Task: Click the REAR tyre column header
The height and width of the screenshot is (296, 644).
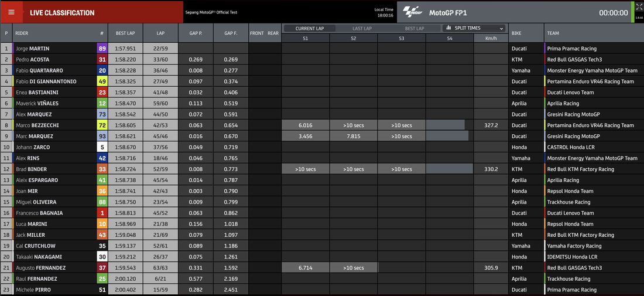Action: (x=273, y=33)
